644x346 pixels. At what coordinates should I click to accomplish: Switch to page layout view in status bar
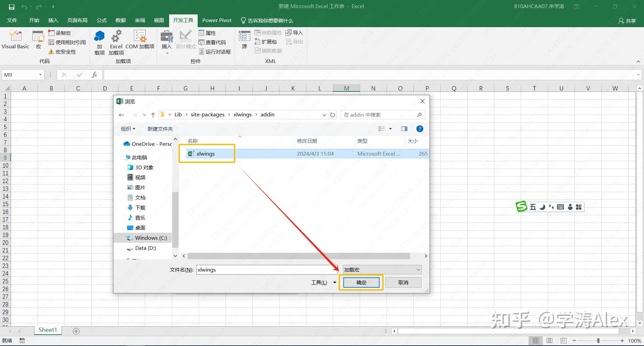pos(549,341)
